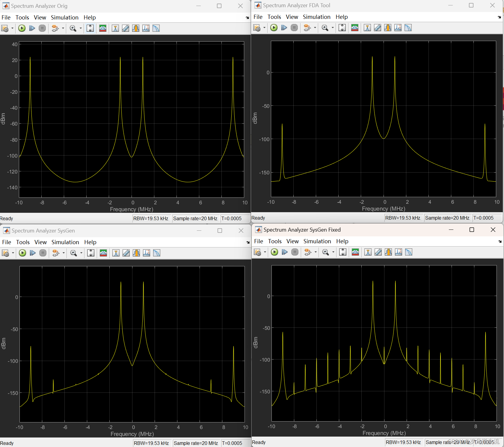Image resolution: width=504 pixels, height=447 pixels.
Task: Open File menu in Orig window
Action: tap(6, 17)
